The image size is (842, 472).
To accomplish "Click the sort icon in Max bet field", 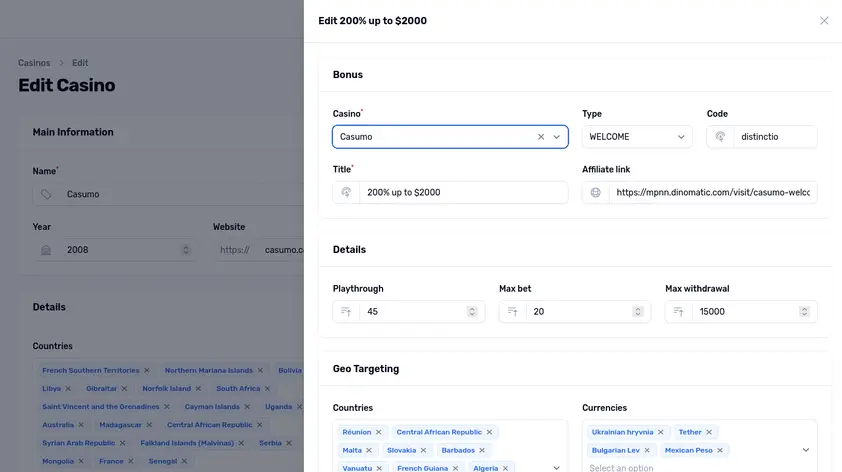I will [512, 311].
